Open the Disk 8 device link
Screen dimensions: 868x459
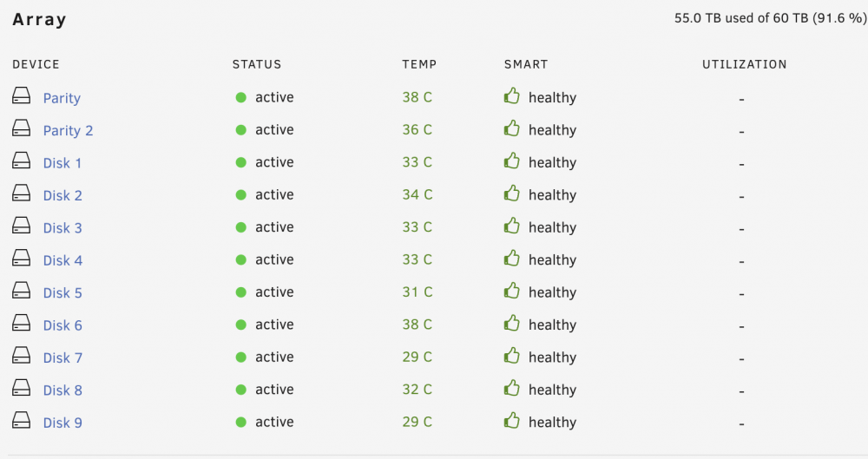click(62, 390)
